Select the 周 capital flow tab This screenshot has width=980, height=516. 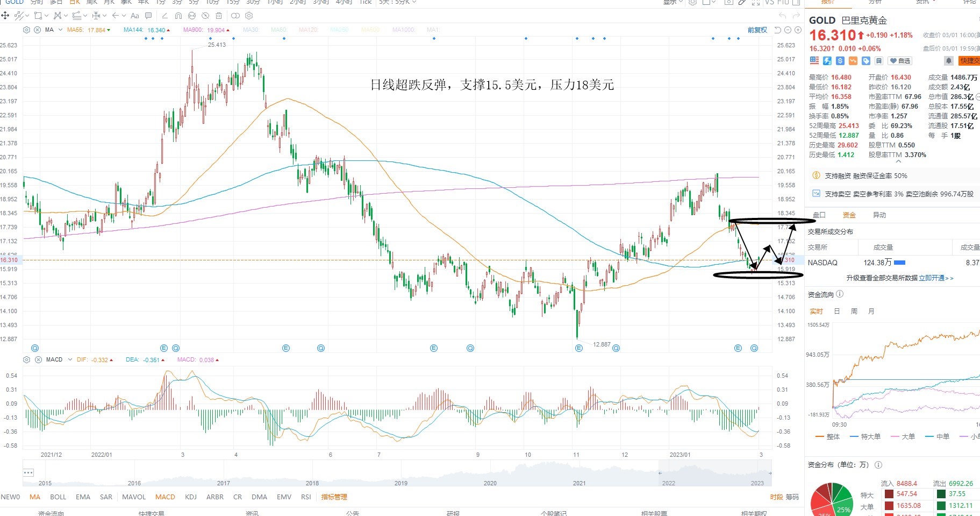point(854,311)
